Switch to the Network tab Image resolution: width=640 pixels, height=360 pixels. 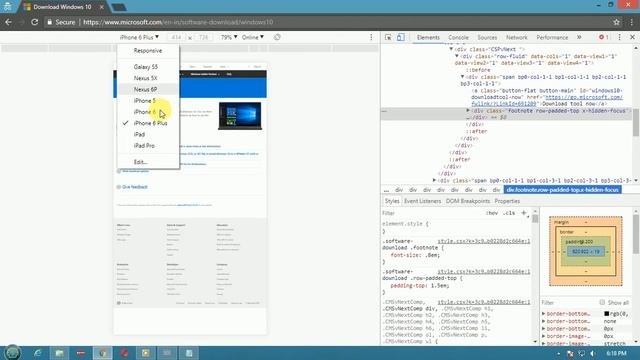[517, 37]
